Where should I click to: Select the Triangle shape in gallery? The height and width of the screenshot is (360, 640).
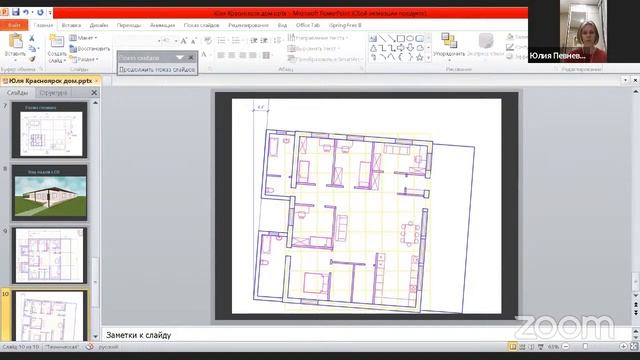373,48
